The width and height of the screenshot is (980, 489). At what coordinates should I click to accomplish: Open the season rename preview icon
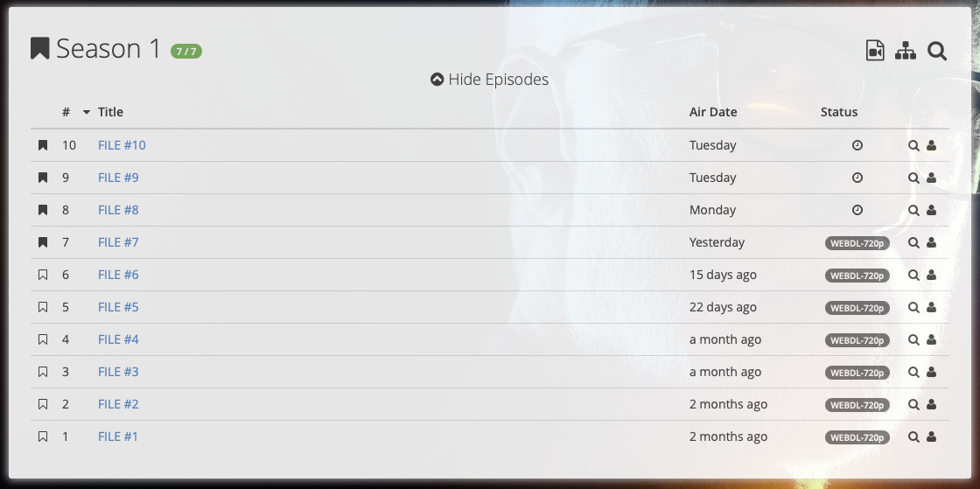(875, 51)
